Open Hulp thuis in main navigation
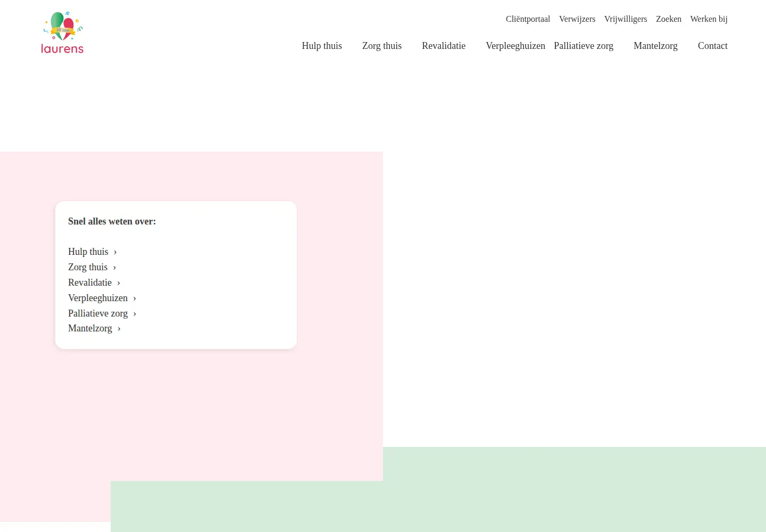 pos(322,46)
